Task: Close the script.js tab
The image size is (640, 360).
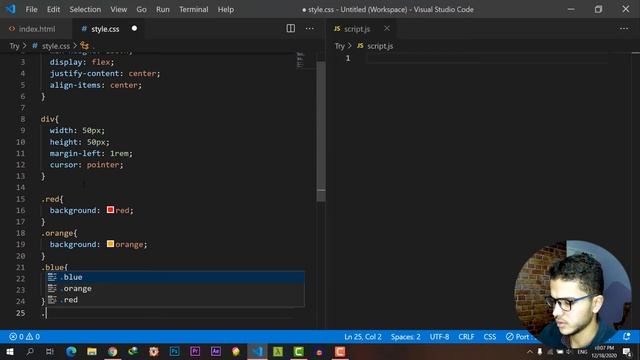Action: [387, 28]
